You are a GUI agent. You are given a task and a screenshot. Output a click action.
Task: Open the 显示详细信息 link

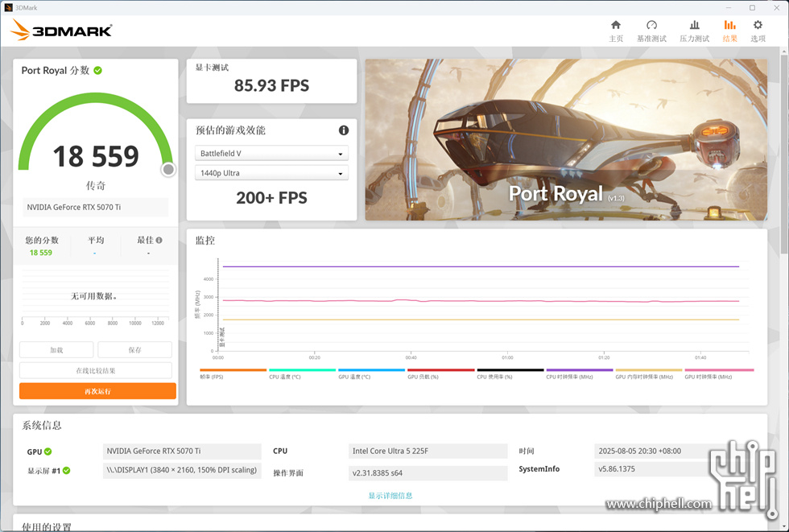click(x=390, y=496)
